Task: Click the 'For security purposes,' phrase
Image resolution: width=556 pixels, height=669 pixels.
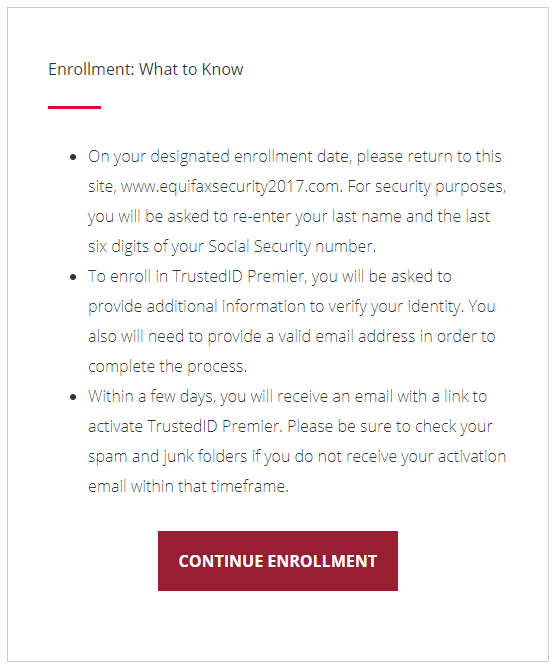Action: pos(426,187)
